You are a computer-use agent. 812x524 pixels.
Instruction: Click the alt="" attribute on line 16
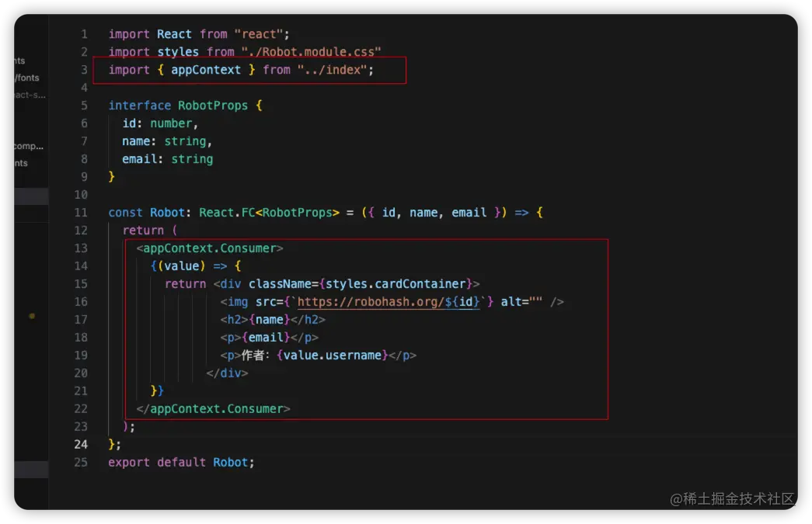tap(521, 301)
